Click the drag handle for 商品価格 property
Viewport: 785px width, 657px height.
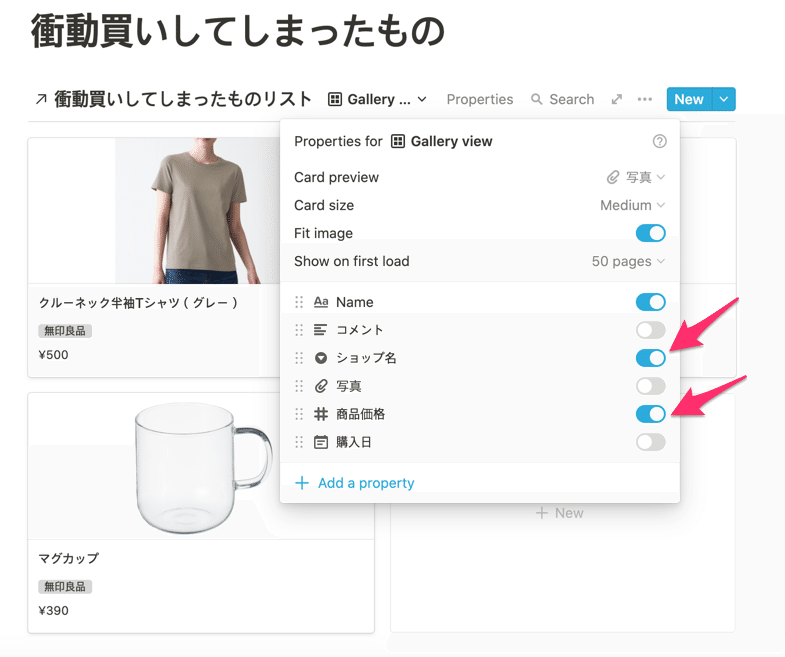(x=299, y=414)
